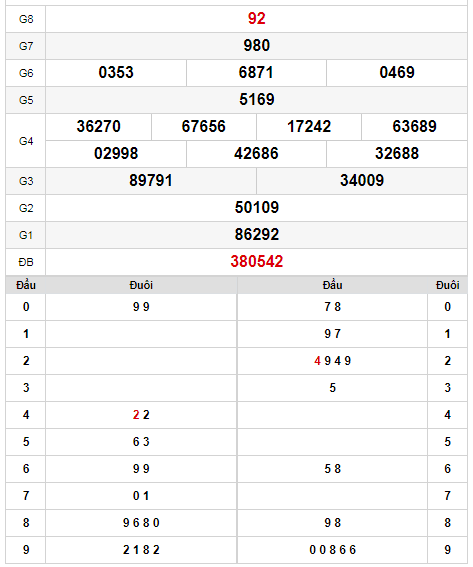This screenshot has height=567, width=473.
Task: Click the G5 row label
Action: click(x=26, y=100)
